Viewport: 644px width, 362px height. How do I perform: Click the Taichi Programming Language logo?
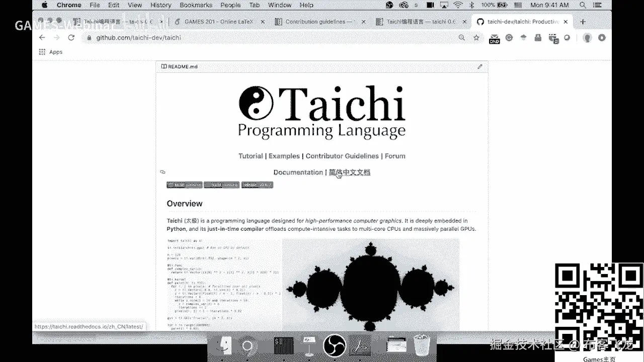pos(322,112)
